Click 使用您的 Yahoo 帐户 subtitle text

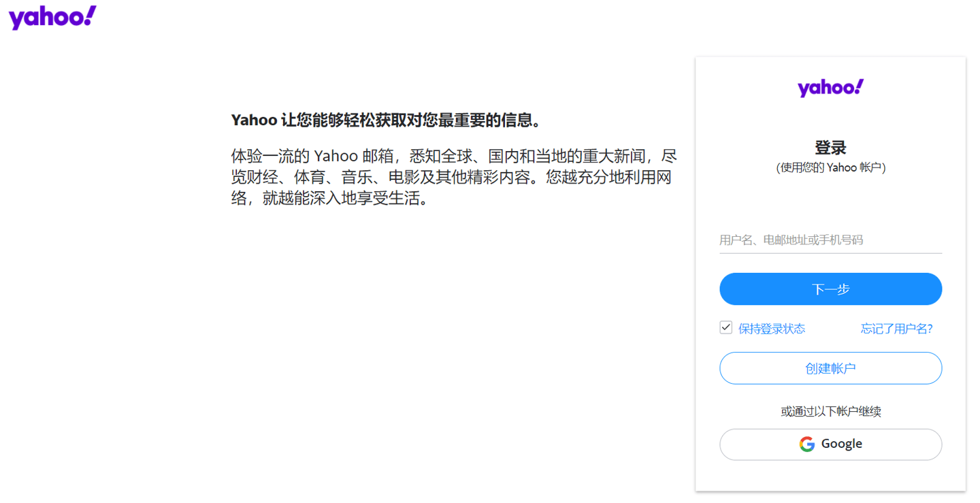pyautogui.click(x=830, y=167)
